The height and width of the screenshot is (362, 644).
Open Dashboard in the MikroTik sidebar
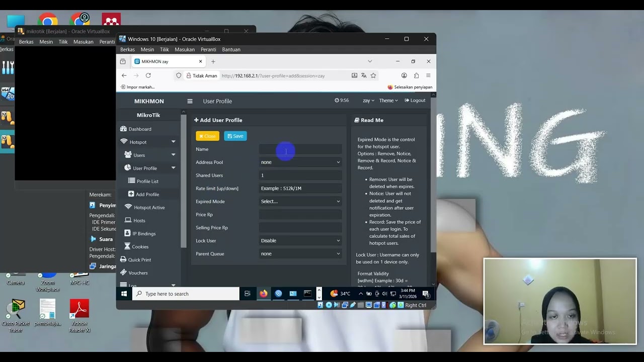(136, 129)
